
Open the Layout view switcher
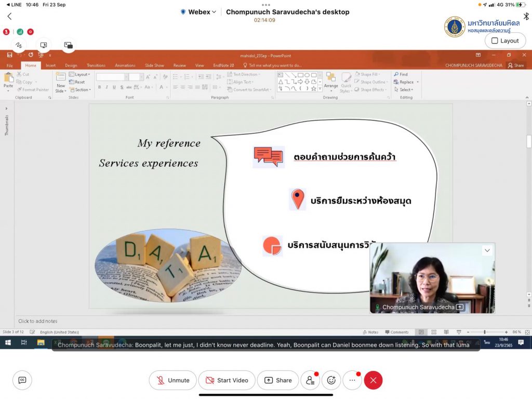(x=504, y=41)
